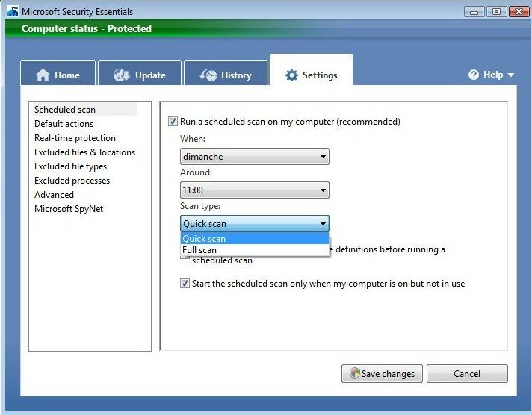The image size is (532, 415).
Task: Switch to the Home tab
Action: click(58, 73)
